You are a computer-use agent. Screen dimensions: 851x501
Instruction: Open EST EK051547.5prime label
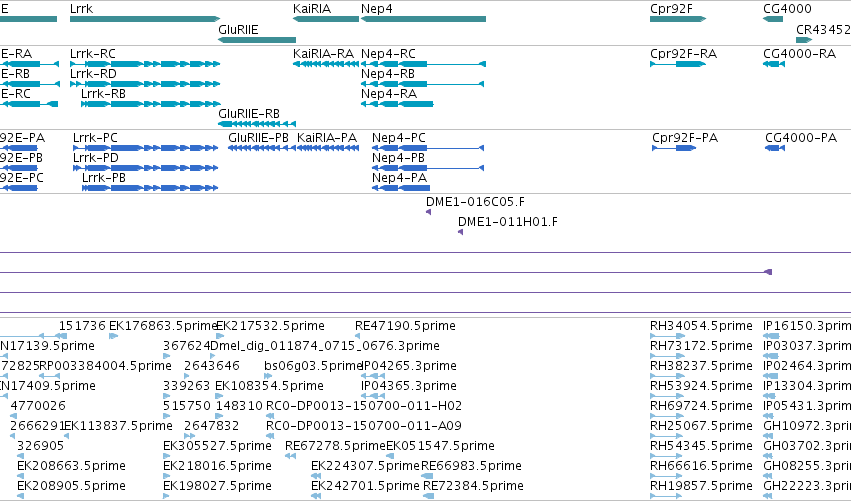pos(440,446)
